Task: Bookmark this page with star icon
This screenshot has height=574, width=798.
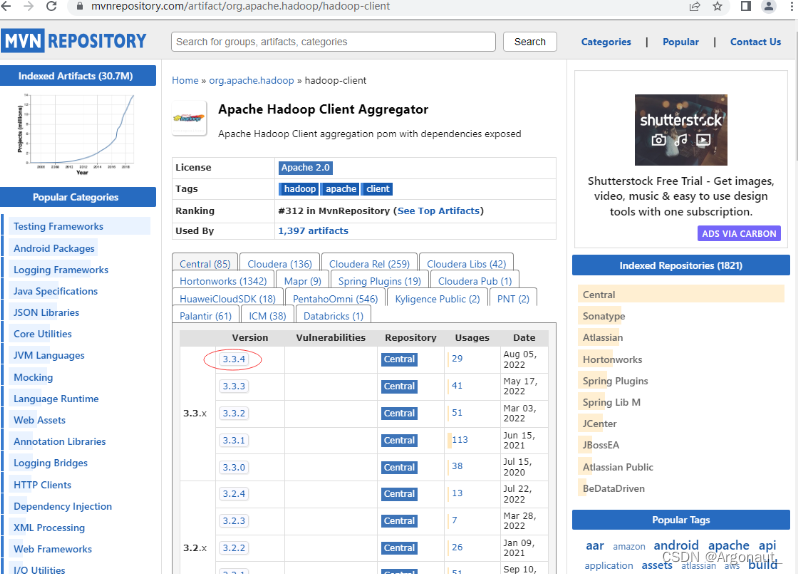Action: (x=718, y=6)
